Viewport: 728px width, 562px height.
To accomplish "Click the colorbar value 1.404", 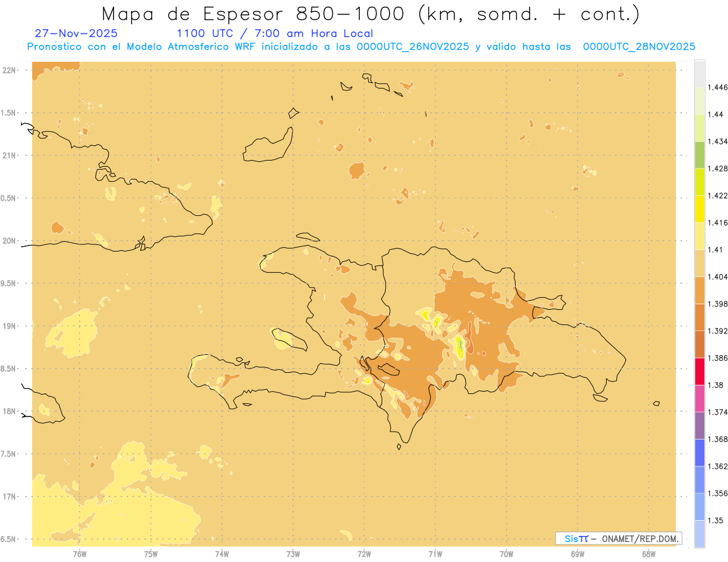I will coord(716,277).
